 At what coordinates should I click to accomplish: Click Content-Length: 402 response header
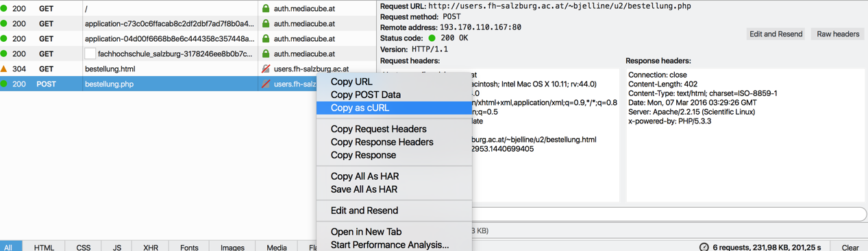662,84
